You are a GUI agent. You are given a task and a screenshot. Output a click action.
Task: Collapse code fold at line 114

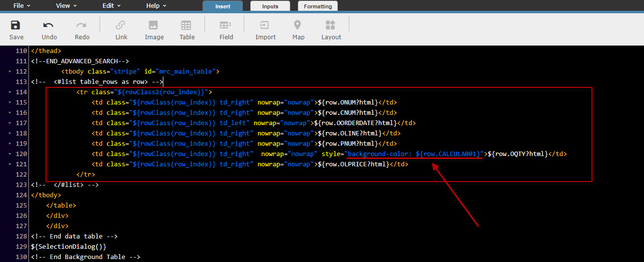(10, 92)
